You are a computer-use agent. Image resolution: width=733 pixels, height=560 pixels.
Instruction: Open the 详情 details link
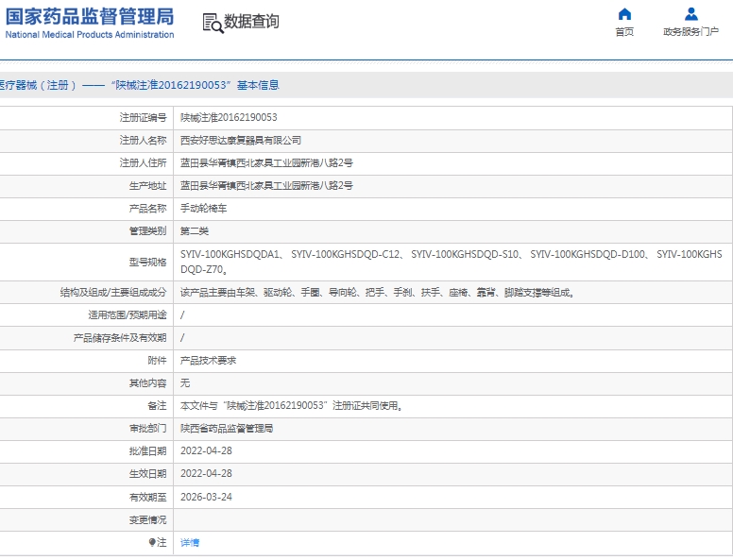point(190,542)
